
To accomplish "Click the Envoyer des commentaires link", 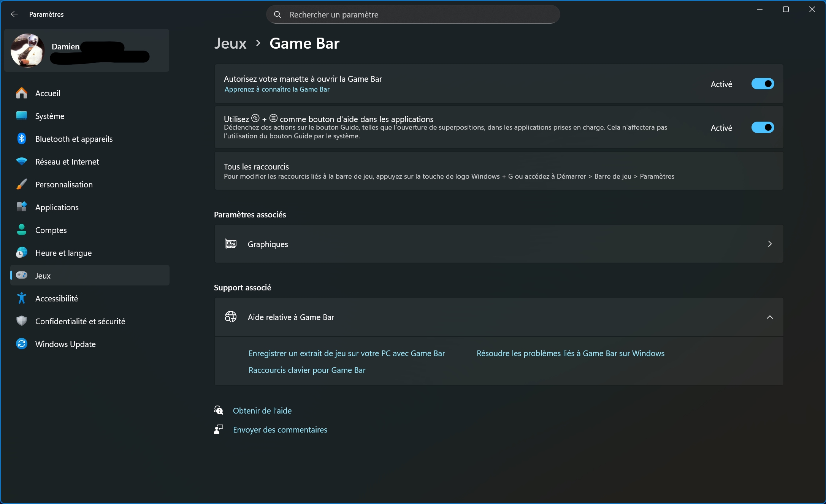I will coord(280,430).
